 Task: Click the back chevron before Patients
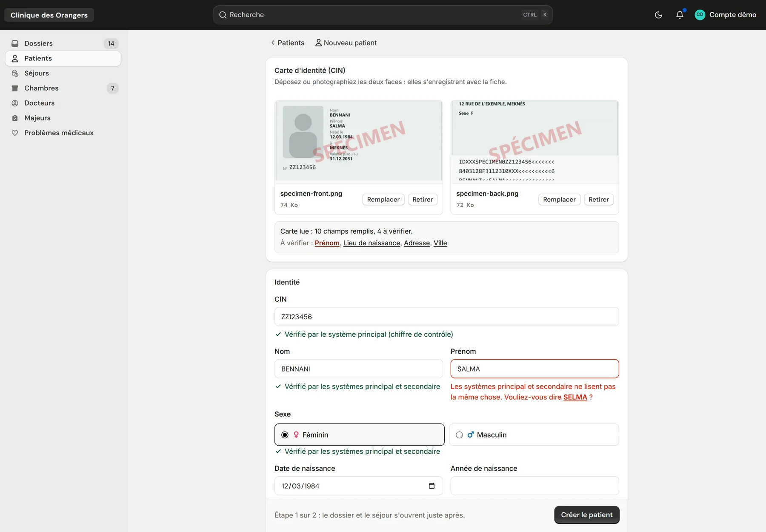tap(273, 43)
